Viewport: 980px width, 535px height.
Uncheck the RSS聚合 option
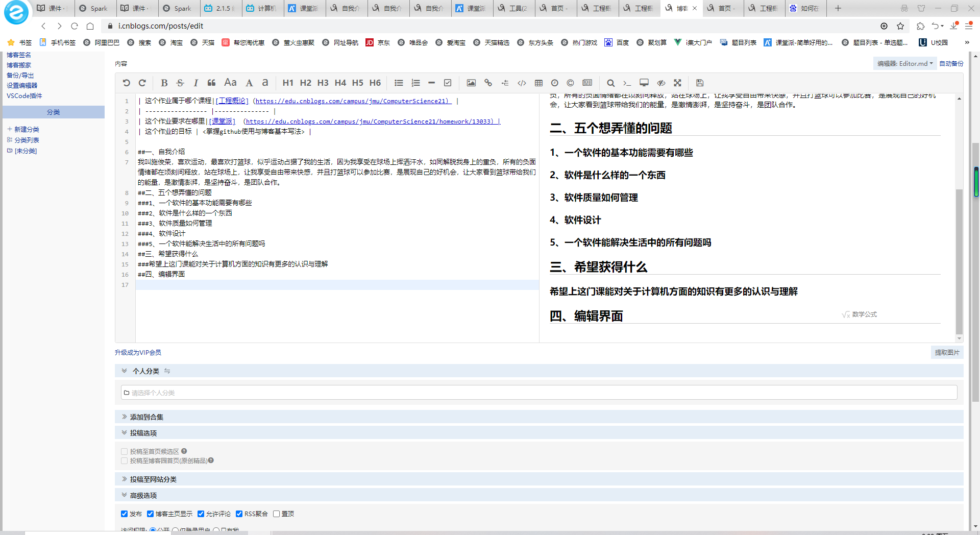239,514
